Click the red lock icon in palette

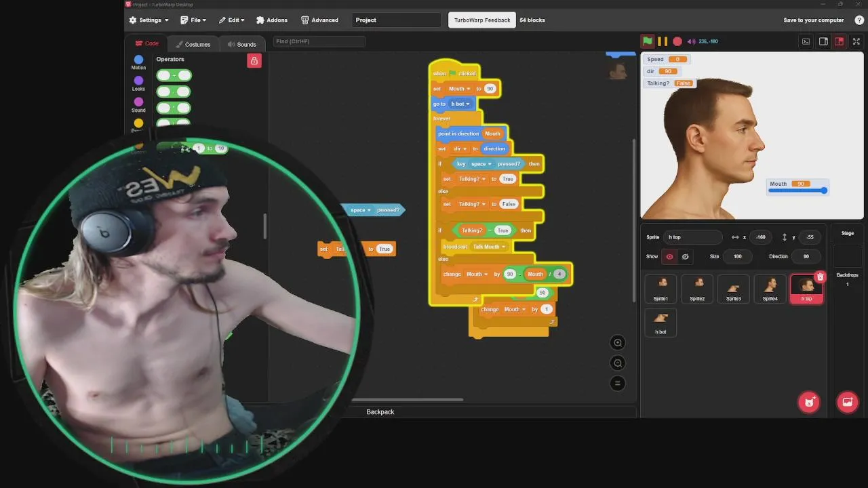254,61
